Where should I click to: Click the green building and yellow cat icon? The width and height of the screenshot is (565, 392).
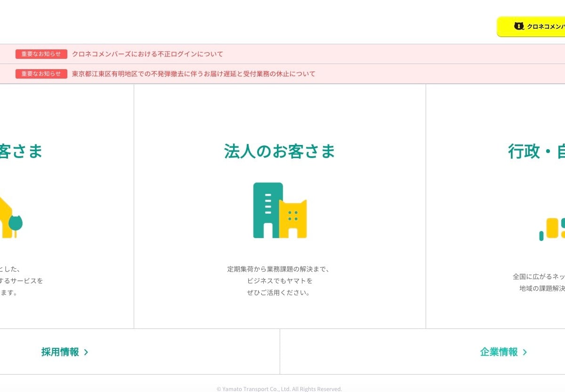point(280,210)
